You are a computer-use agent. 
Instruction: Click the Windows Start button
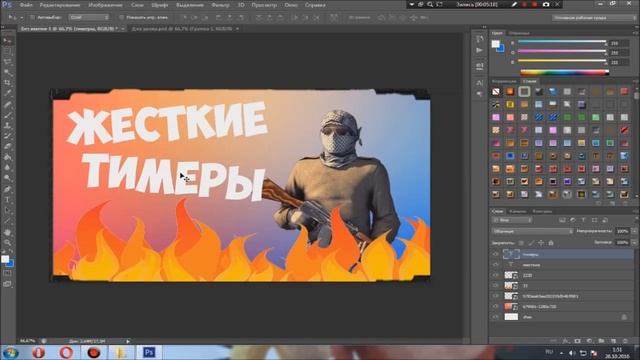point(10,352)
